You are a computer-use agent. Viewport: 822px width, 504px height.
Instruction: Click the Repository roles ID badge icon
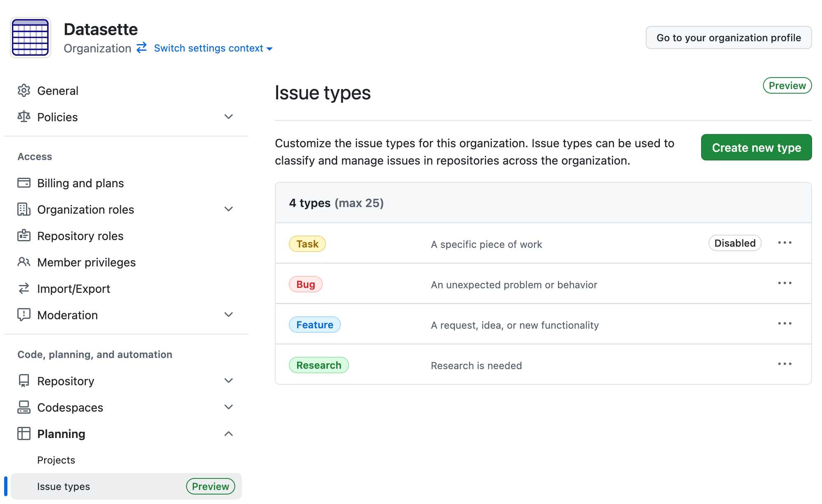click(24, 236)
